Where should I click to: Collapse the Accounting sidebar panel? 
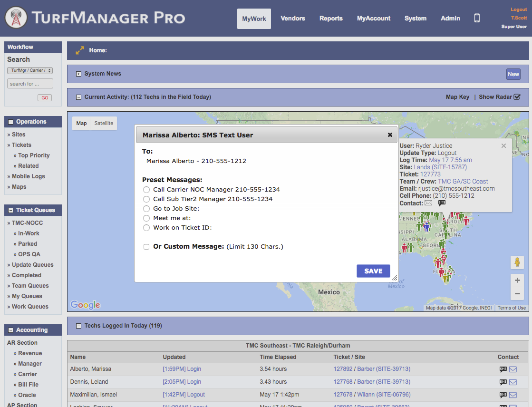pyautogui.click(x=10, y=330)
